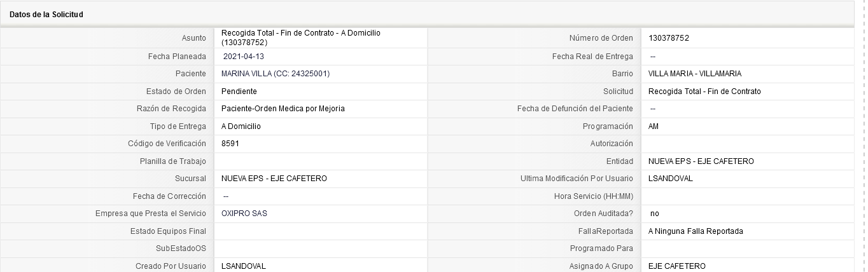868x272 pixels.
Task: Click the Datos de la Solicitud header
Action: pos(46,15)
